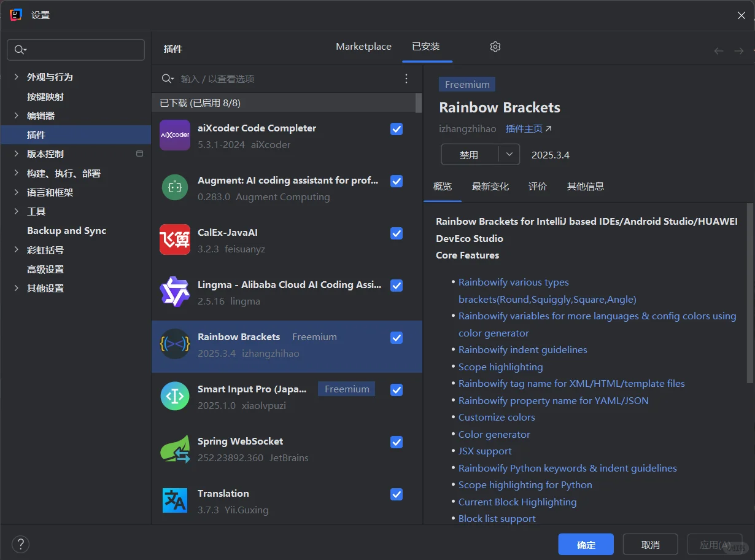Click the IntelliJ IDEA logo in title bar

coord(16,15)
